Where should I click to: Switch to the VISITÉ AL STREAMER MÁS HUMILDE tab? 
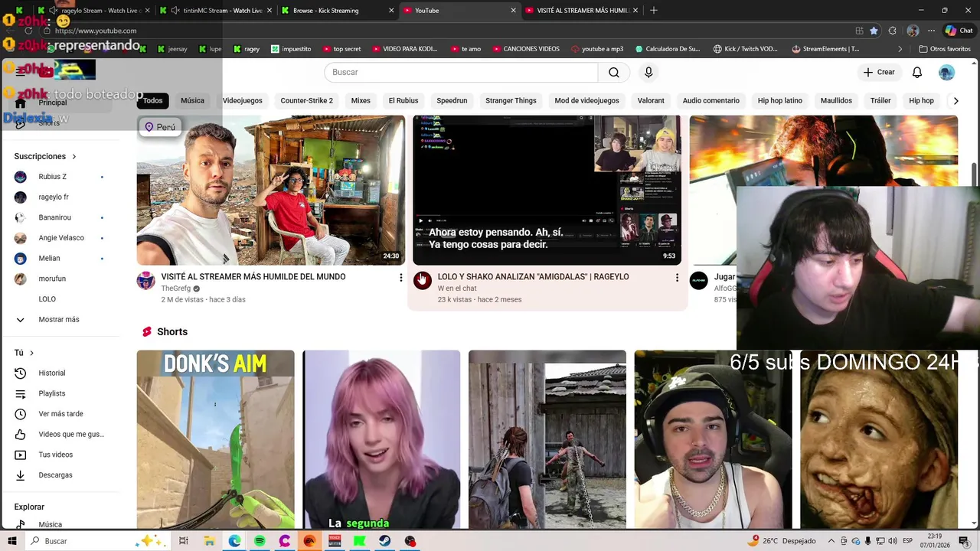click(x=582, y=11)
